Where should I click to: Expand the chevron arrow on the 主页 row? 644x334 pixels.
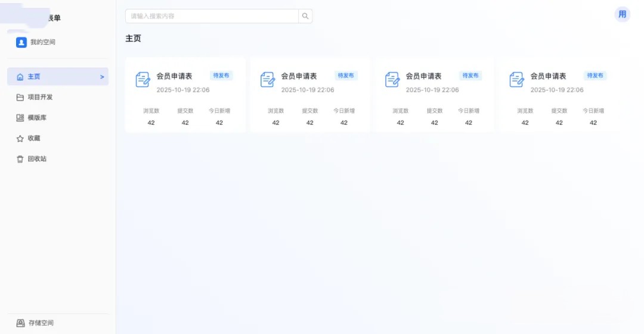click(x=102, y=77)
